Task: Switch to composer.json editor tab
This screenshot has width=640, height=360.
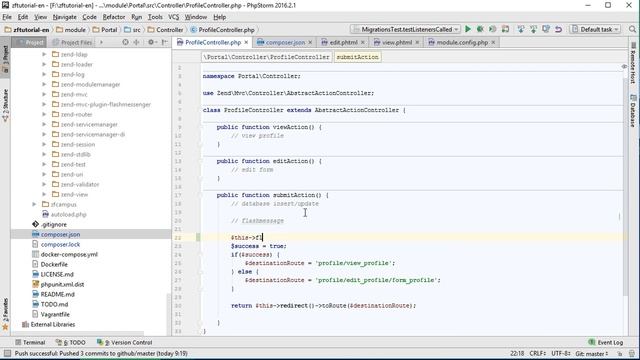Action: (x=284, y=42)
